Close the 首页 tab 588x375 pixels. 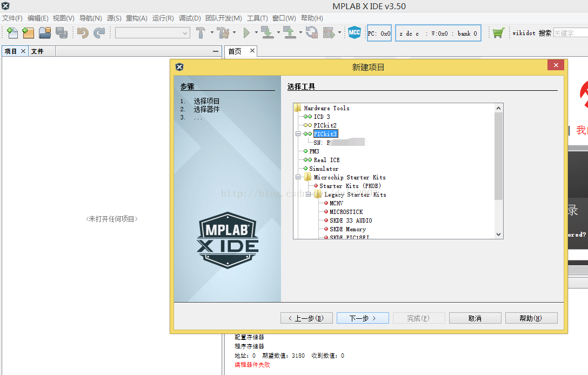pyautogui.click(x=252, y=51)
